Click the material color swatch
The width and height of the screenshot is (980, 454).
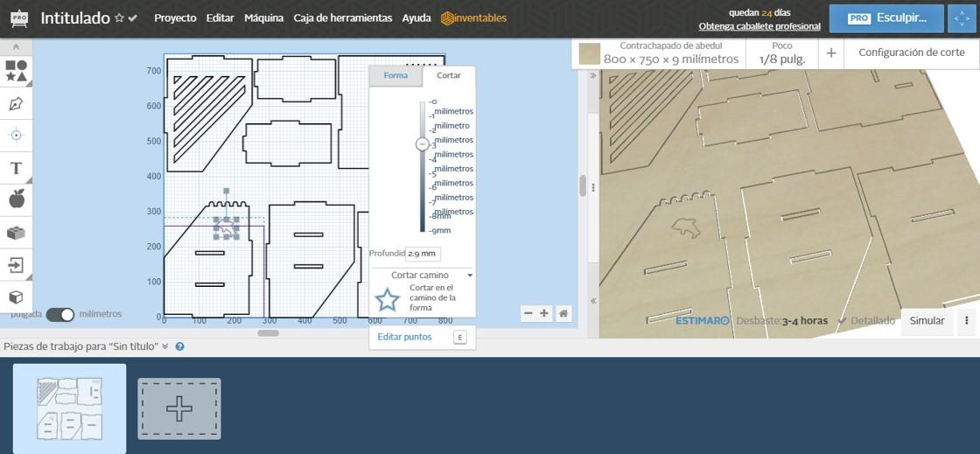click(x=589, y=53)
